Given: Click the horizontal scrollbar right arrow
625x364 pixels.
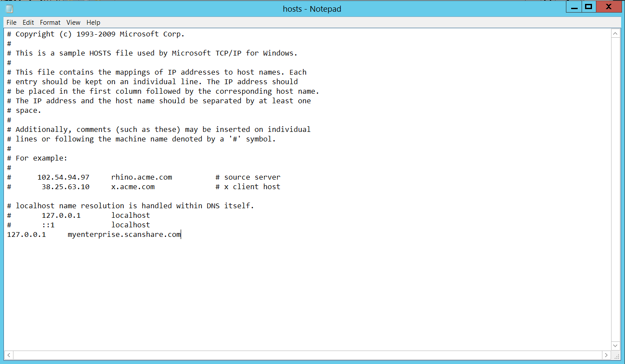Looking at the screenshot, I should [x=607, y=355].
